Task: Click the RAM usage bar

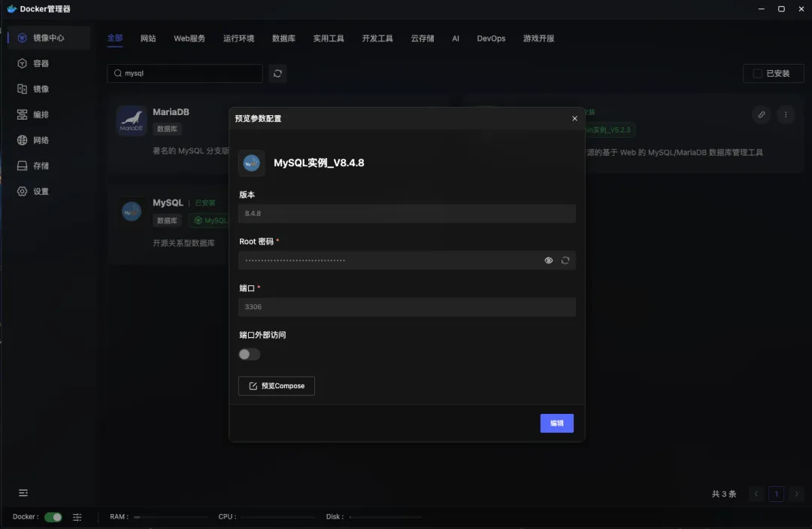Action: pyautogui.click(x=171, y=517)
